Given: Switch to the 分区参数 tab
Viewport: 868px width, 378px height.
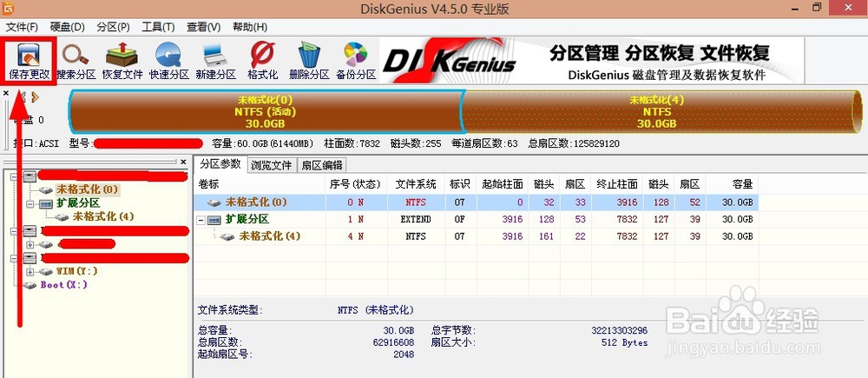Looking at the screenshot, I should point(220,164).
